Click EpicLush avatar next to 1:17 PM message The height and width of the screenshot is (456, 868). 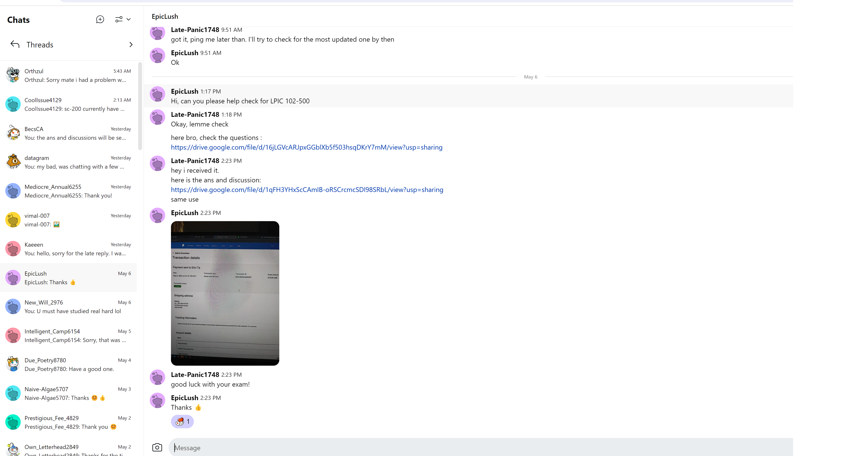pos(157,94)
